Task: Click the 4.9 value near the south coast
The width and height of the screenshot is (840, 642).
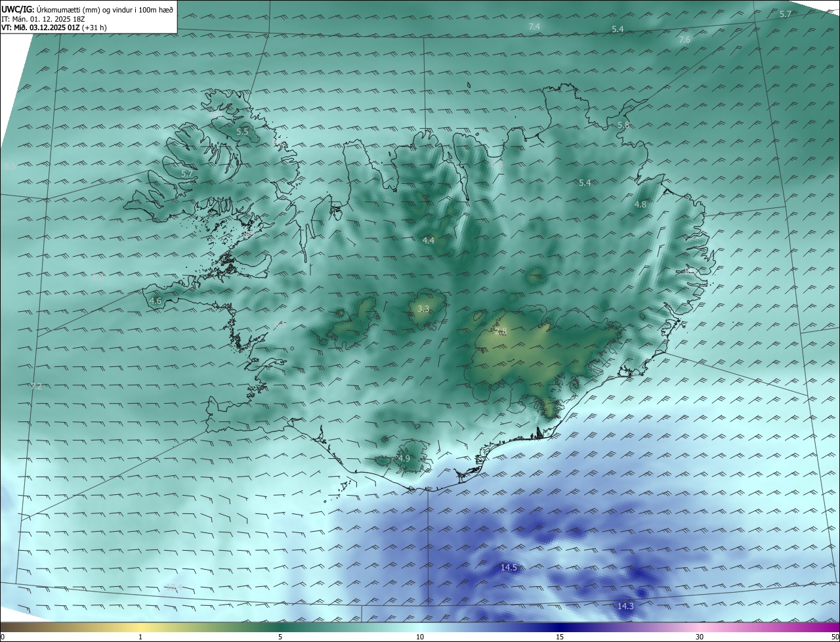Action: pyautogui.click(x=404, y=458)
